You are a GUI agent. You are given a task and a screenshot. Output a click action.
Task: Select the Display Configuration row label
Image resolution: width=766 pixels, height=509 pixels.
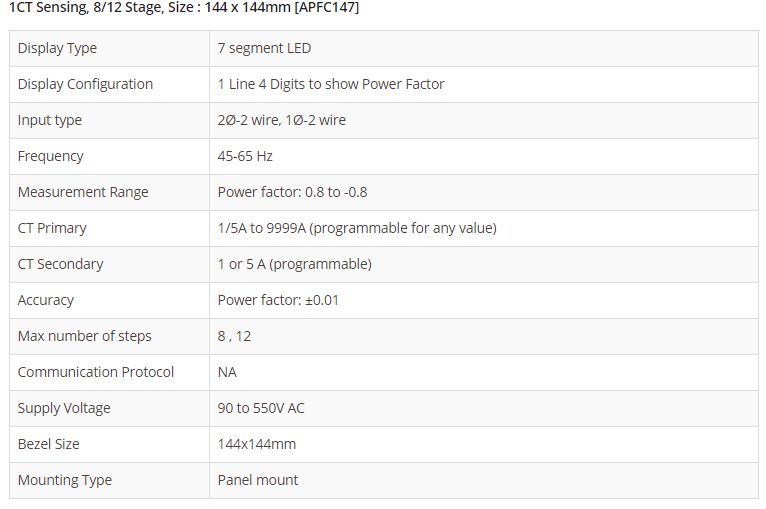point(85,84)
